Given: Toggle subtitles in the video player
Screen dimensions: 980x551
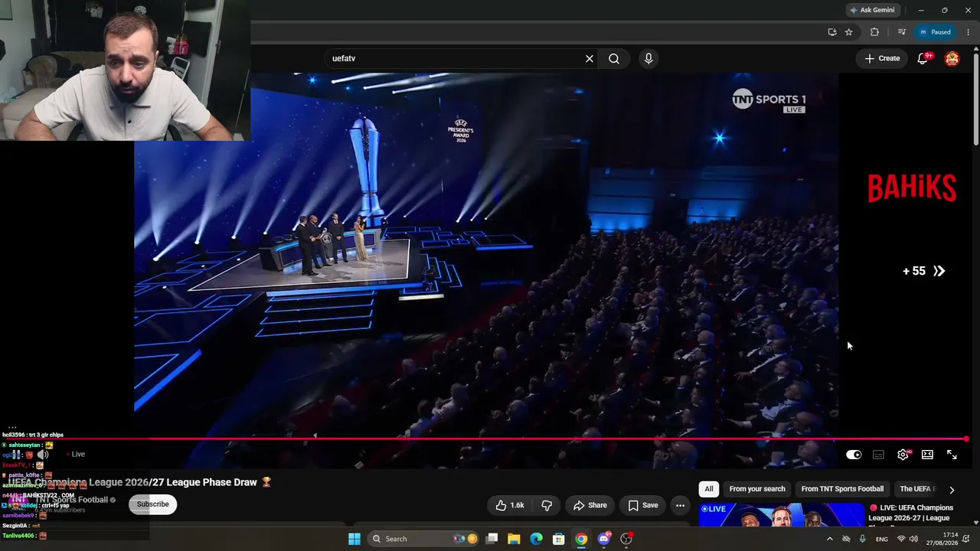Looking at the screenshot, I should [878, 455].
